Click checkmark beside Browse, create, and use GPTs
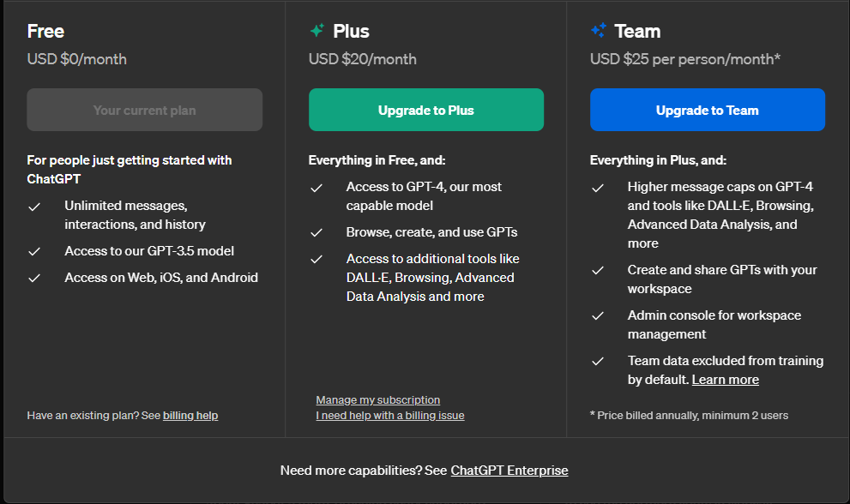The height and width of the screenshot is (504, 850). point(316,232)
